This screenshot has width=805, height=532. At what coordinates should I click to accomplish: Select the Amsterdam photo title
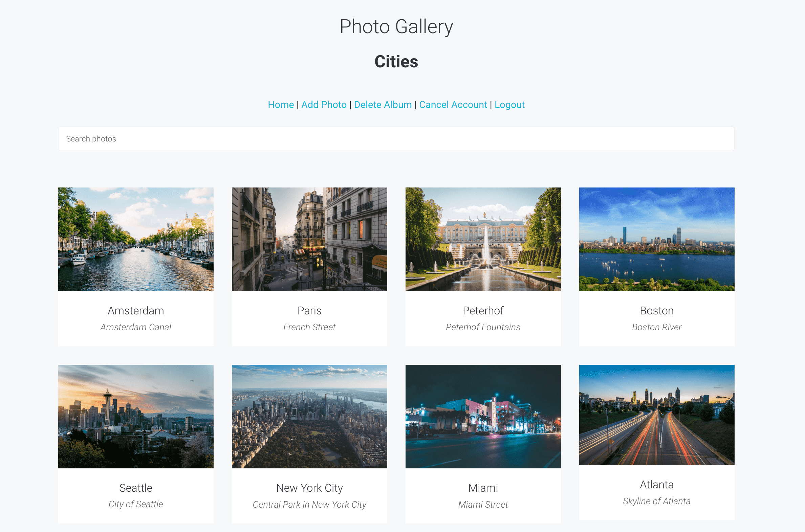click(x=135, y=310)
